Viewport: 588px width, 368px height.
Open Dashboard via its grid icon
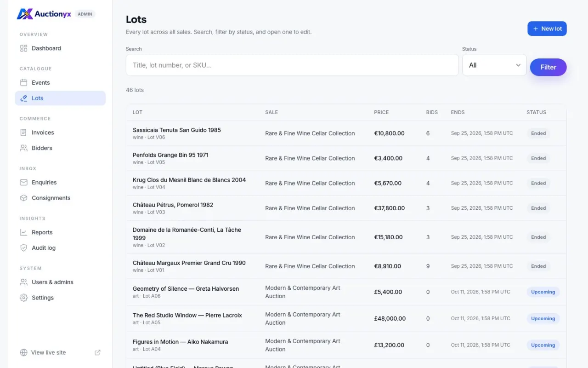click(24, 48)
